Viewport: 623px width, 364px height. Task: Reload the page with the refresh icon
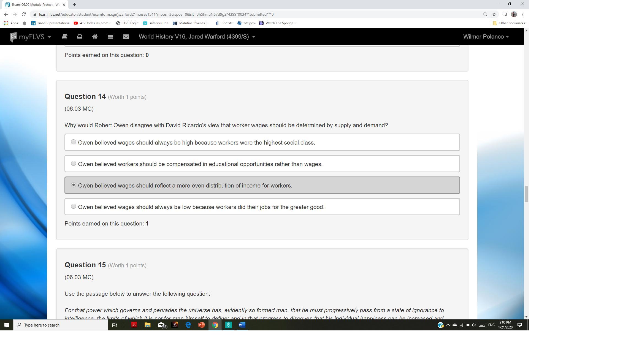(24, 14)
